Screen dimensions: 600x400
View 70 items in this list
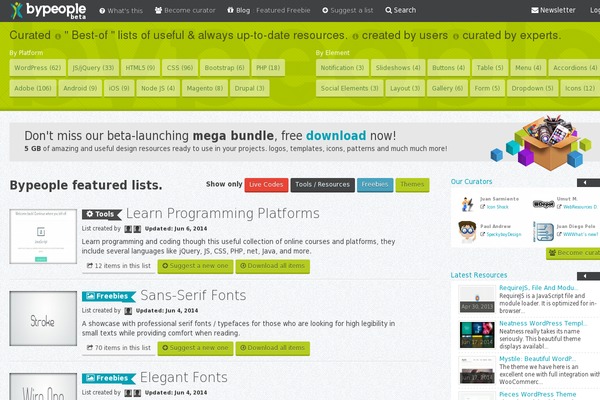coord(119,348)
